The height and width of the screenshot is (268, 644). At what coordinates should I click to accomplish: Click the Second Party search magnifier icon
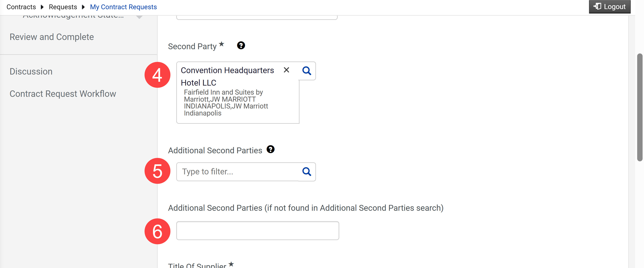[x=307, y=71]
